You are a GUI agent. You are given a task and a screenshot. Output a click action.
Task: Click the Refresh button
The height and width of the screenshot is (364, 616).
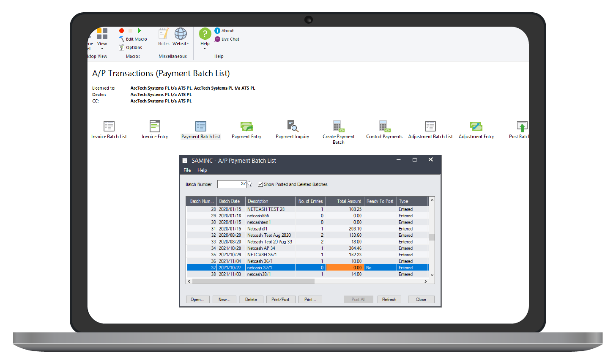coord(389,299)
